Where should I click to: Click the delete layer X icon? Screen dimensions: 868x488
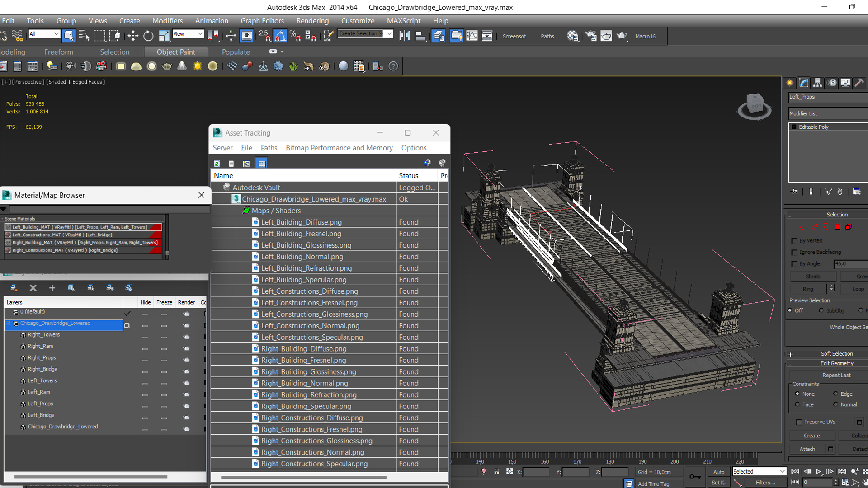(x=33, y=288)
